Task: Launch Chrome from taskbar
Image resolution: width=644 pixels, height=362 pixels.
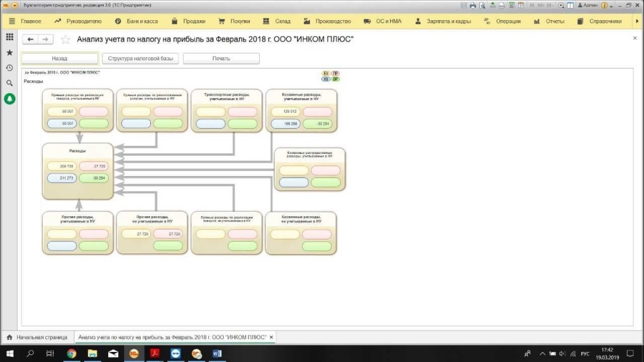Action: (x=72, y=353)
